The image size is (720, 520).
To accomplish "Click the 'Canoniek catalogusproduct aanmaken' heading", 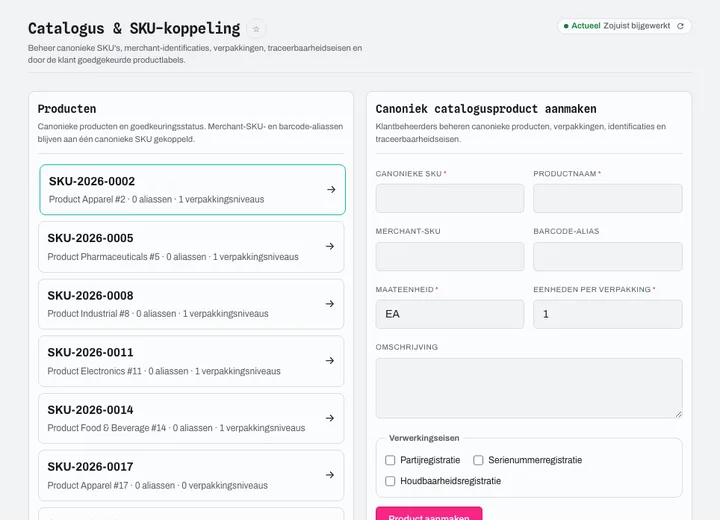I will 486,109.
